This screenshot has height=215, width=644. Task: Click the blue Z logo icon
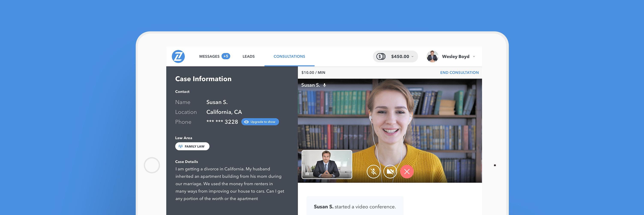(x=178, y=56)
